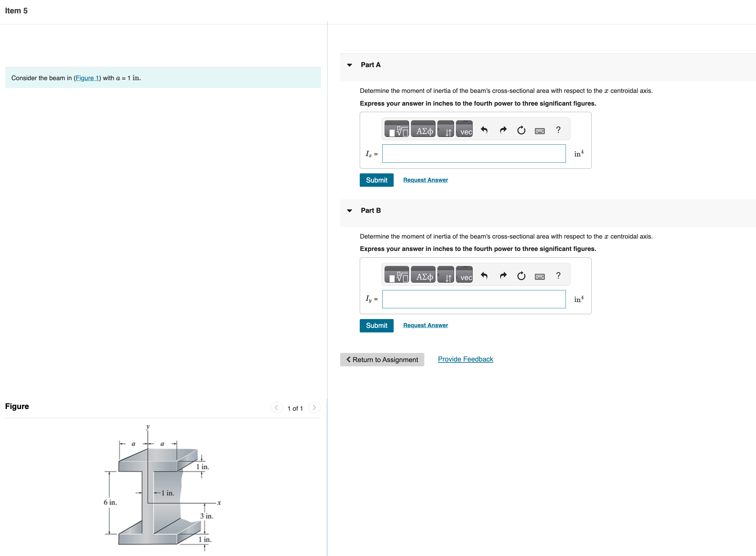Open the math template palette in Part A

397,129
